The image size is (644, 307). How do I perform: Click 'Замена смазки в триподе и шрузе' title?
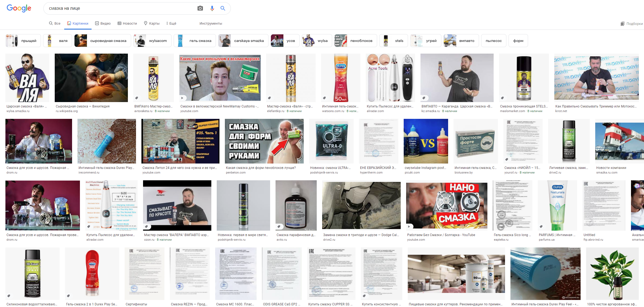(361, 235)
